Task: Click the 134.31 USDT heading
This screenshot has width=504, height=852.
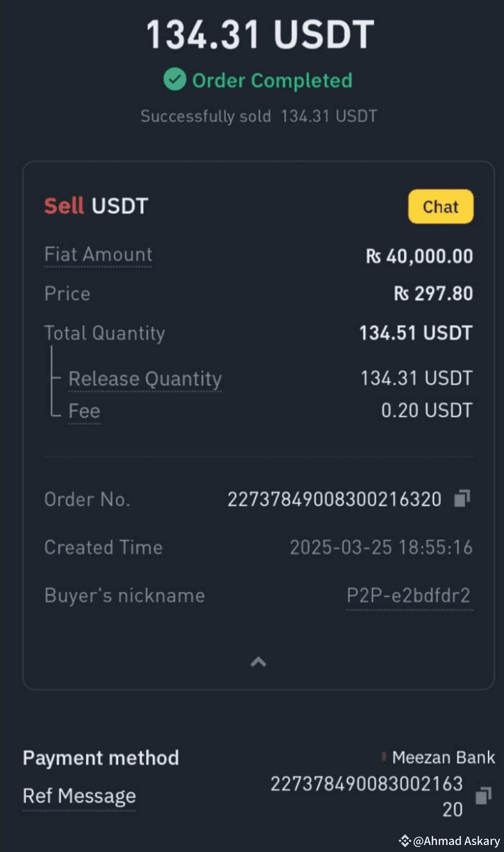Action: pyautogui.click(x=260, y=35)
